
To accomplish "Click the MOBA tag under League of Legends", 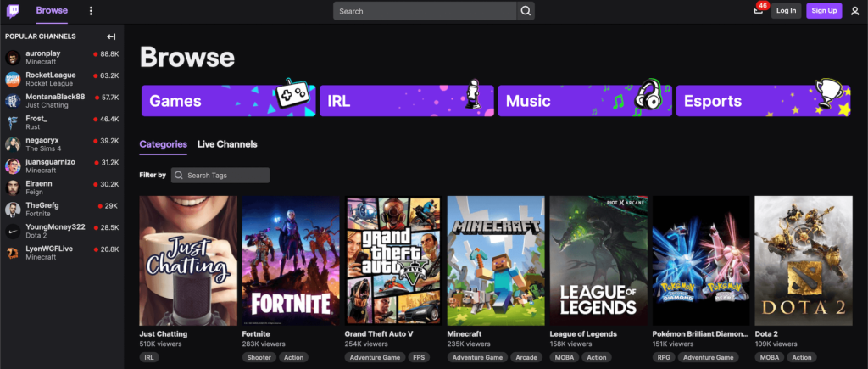I will coord(564,357).
